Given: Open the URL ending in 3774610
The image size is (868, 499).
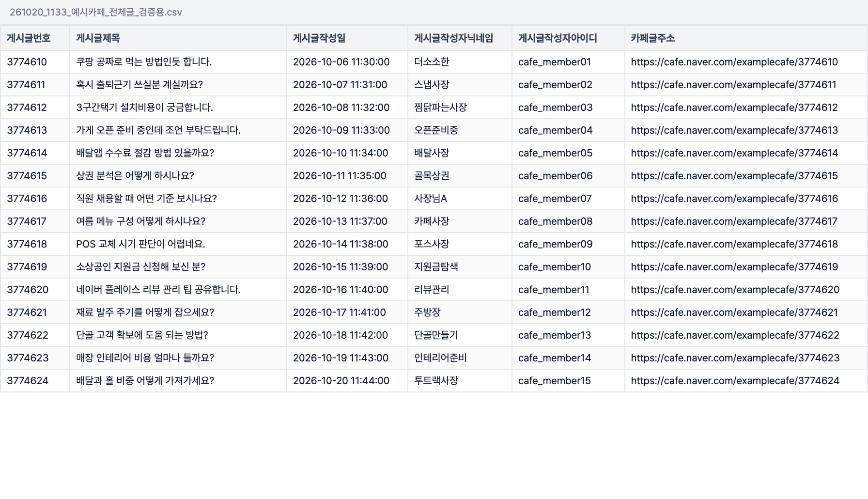Looking at the screenshot, I should [734, 62].
